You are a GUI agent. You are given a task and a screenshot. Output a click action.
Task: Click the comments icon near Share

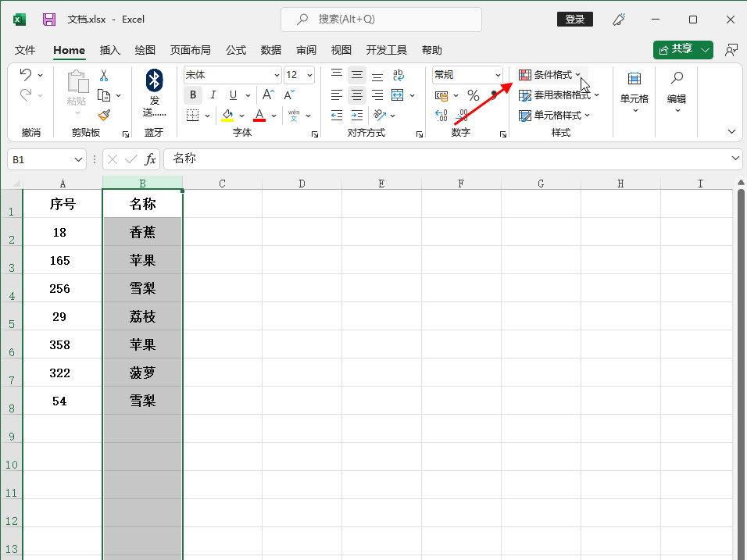731,50
